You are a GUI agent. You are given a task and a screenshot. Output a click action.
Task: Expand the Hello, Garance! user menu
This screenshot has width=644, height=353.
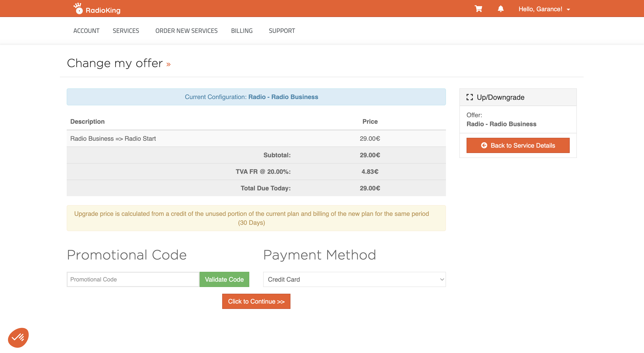[x=540, y=9]
